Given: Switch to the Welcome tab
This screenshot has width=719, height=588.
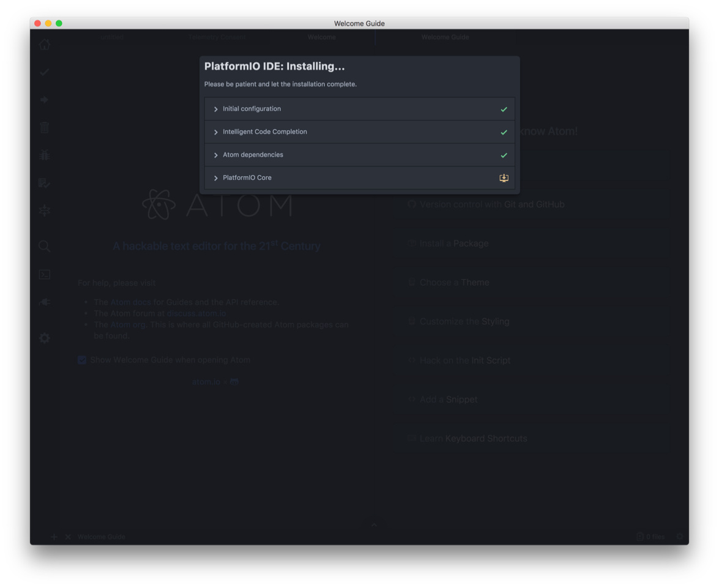Looking at the screenshot, I should [322, 37].
